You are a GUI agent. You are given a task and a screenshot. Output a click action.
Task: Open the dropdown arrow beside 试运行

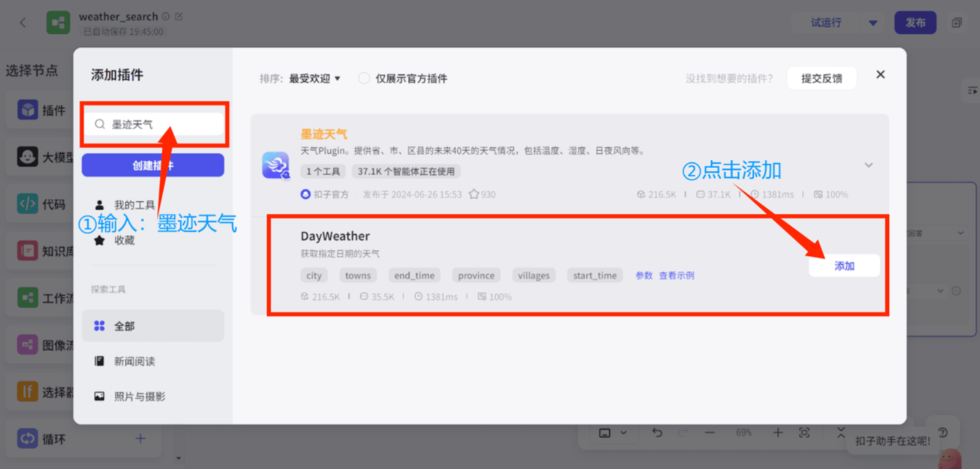tap(873, 23)
